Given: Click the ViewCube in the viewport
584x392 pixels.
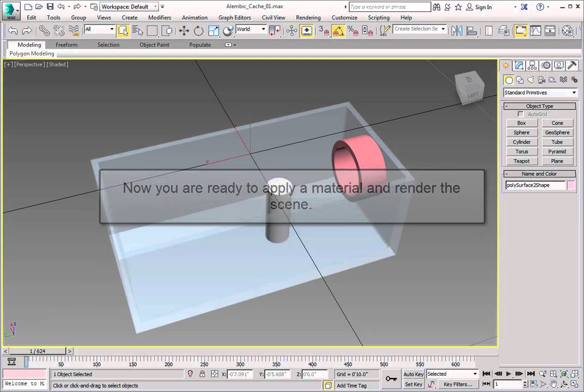Looking at the screenshot, I should pos(469,87).
